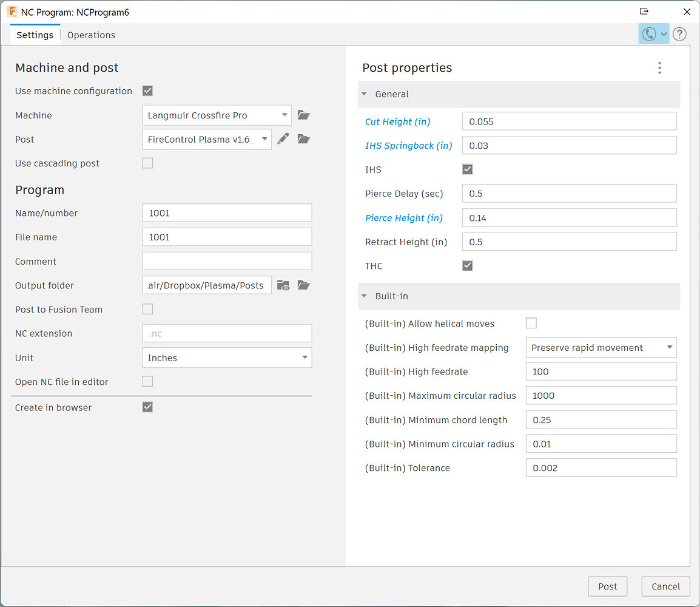Image resolution: width=700 pixels, height=607 pixels.
Task: Select the Settings tab
Action: point(35,35)
